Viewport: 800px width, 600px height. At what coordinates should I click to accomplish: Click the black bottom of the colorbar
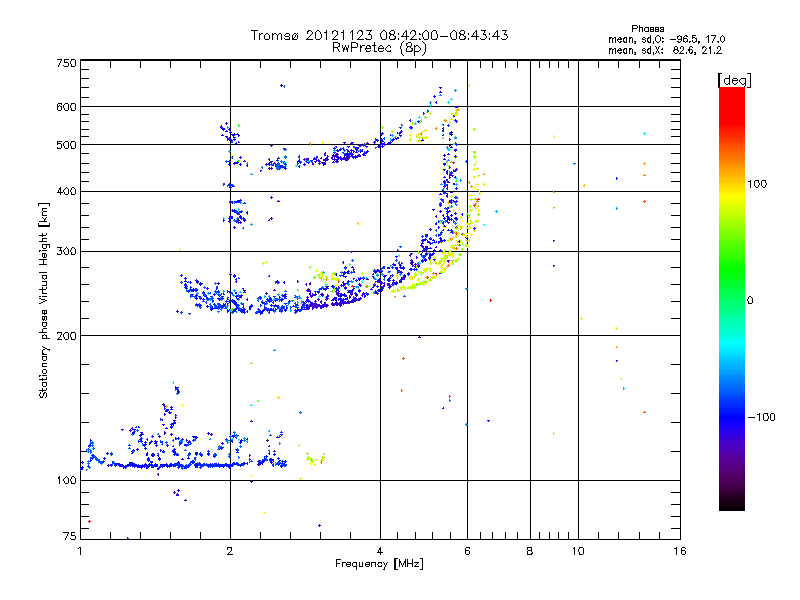coord(732,503)
